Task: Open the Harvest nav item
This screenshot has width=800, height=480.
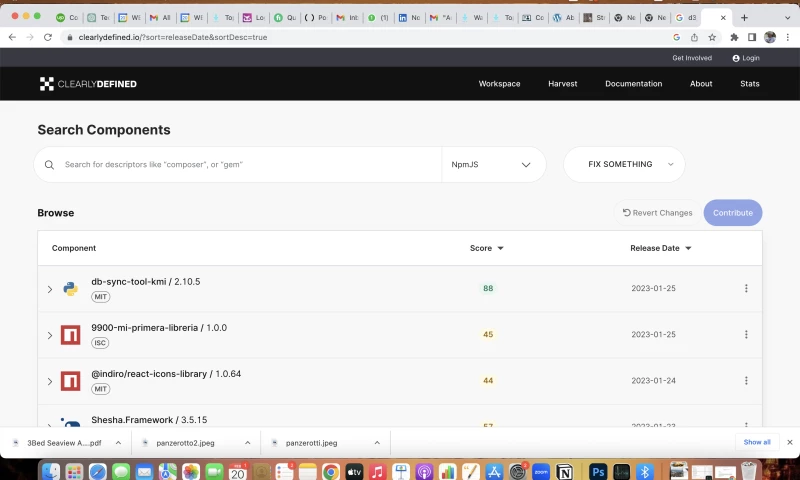Action: tap(562, 84)
